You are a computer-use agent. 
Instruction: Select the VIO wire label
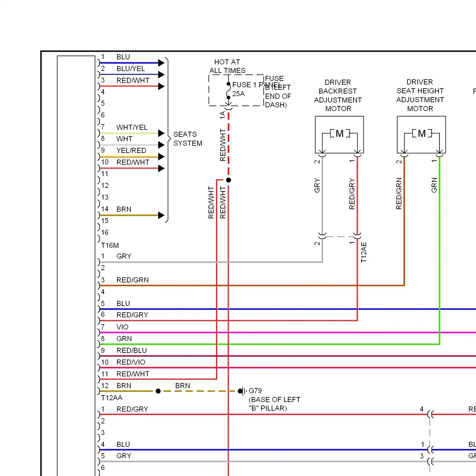(122, 327)
